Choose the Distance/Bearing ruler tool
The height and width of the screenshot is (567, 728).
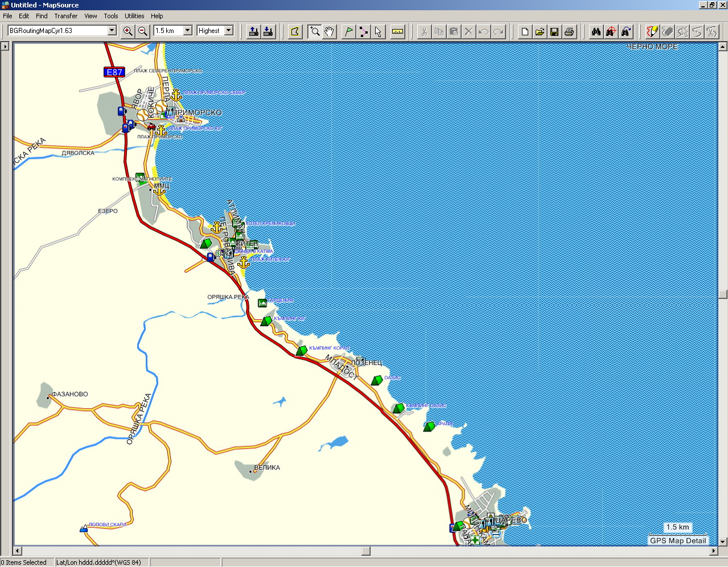pos(398,31)
